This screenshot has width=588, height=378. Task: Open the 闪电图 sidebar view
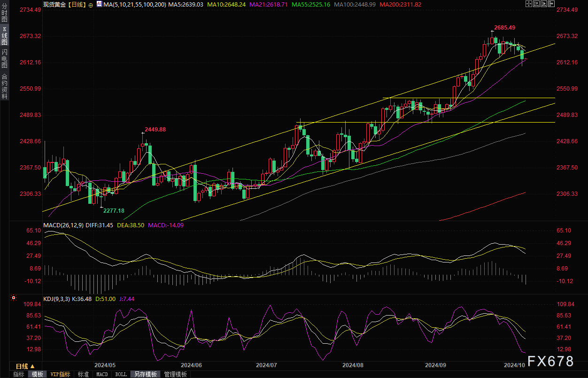(x=4, y=59)
